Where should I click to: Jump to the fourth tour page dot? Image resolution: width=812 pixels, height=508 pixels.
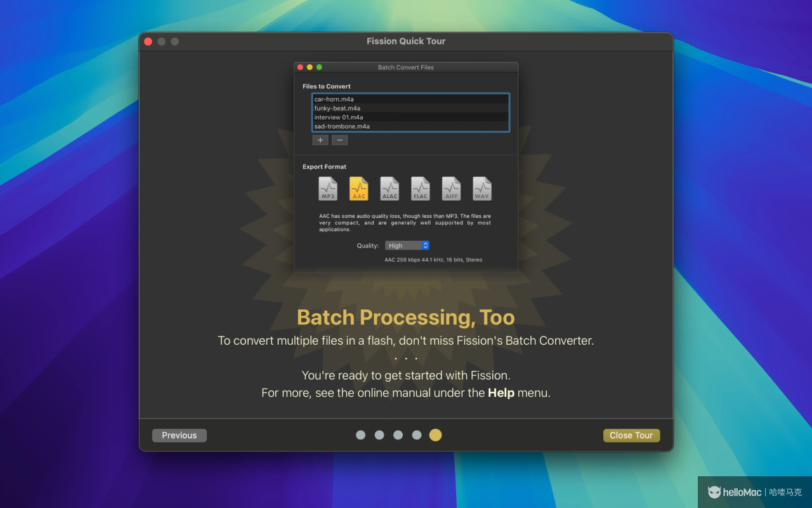tap(417, 435)
